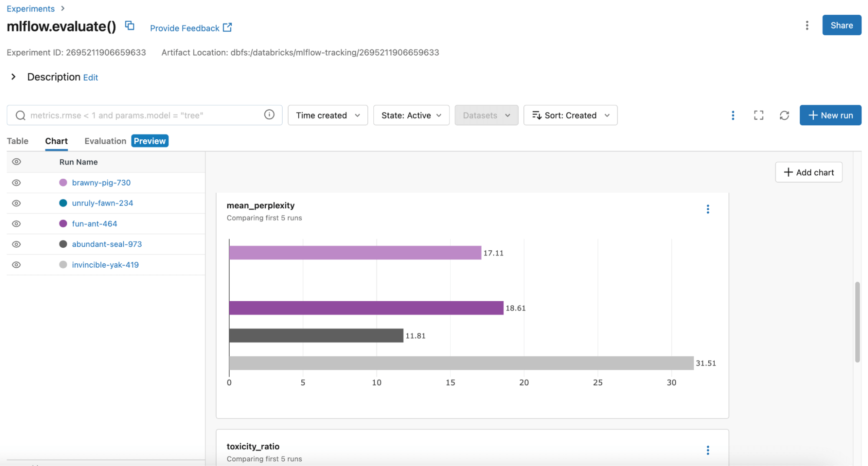Screen dimensions: 868x466
Task: Hide the brawny-pig-730 run
Action: click(x=17, y=183)
